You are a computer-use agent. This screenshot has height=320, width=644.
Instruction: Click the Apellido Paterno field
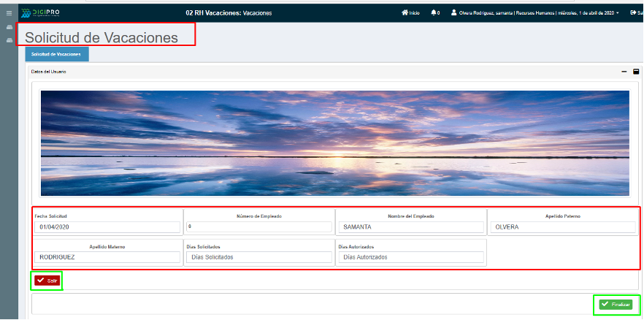click(x=563, y=227)
